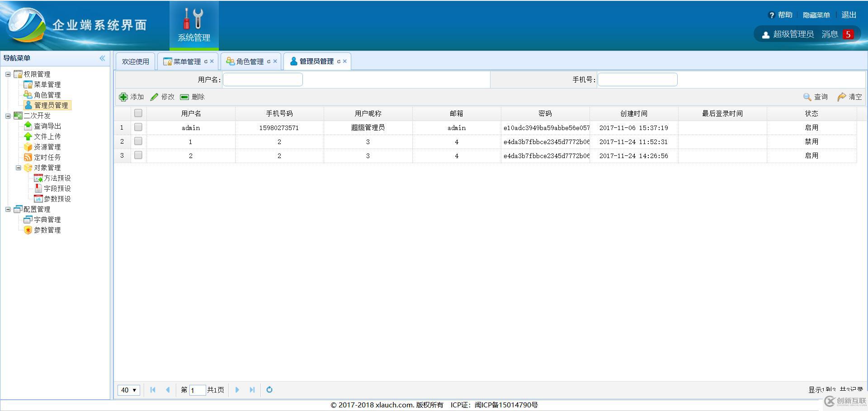Select the 修改 (Edit) pencil icon
This screenshot has height=411, width=868.
(154, 97)
